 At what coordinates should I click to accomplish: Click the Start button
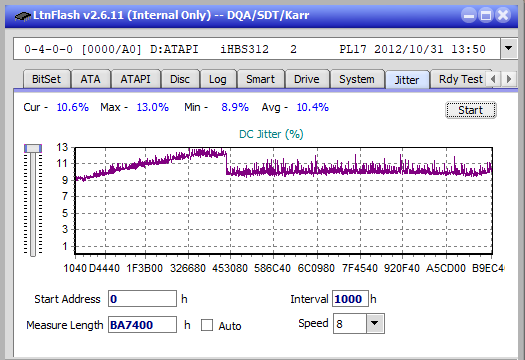point(471,110)
